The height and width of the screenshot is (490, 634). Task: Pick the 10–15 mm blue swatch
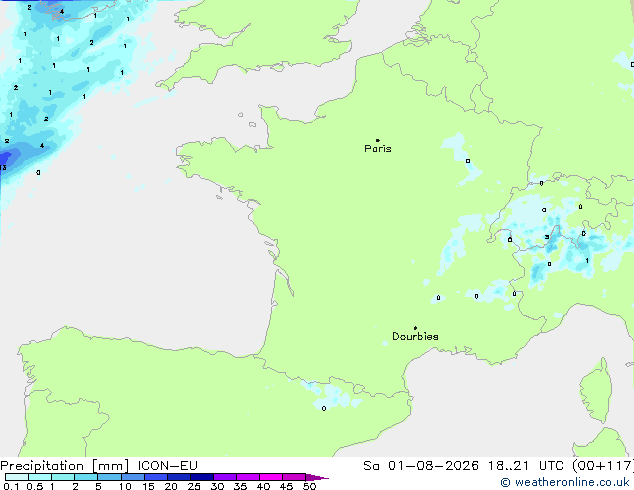(133, 477)
